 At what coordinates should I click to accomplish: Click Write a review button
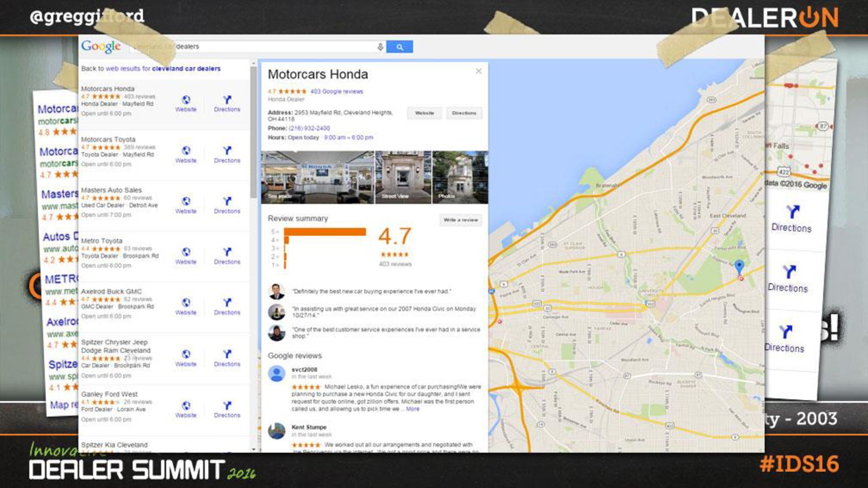[x=461, y=220]
